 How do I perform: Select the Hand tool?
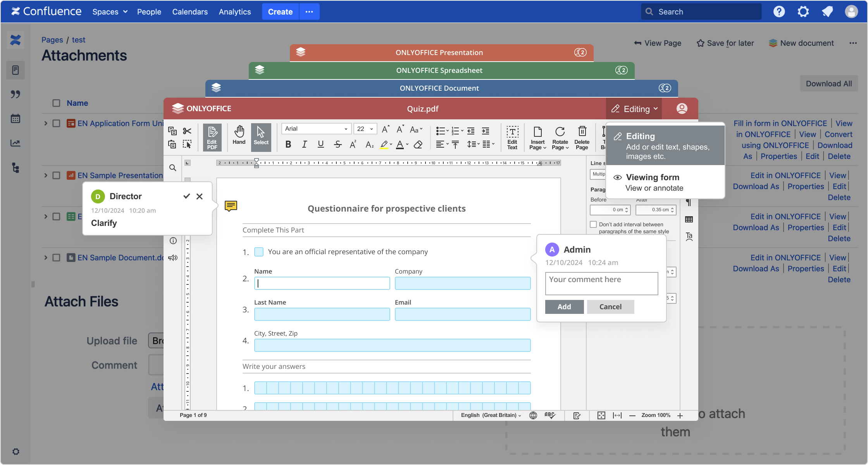point(239,135)
